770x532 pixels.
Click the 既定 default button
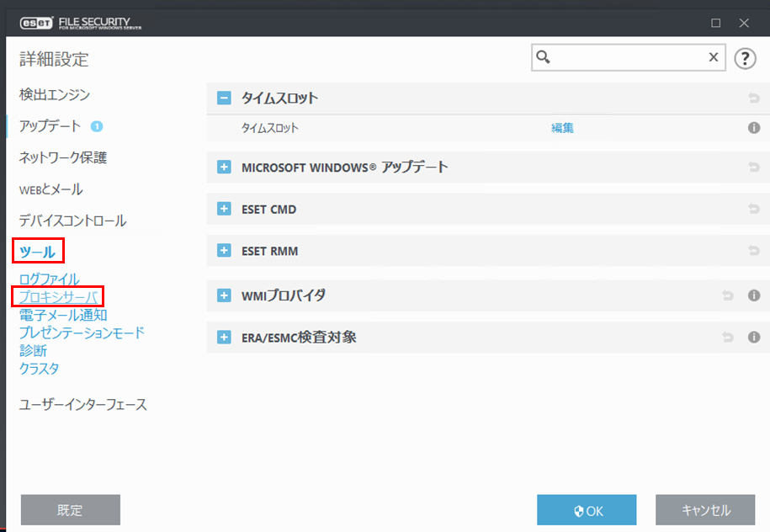click(x=70, y=510)
